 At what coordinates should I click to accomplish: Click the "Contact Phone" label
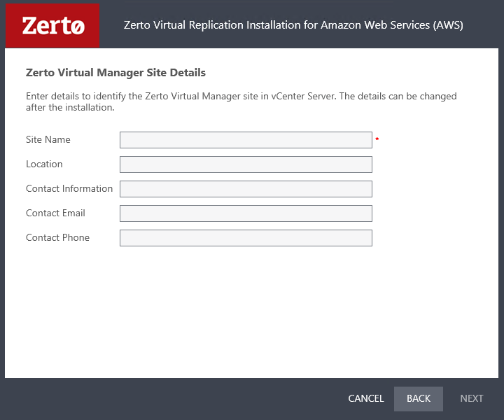pyautogui.click(x=58, y=237)
